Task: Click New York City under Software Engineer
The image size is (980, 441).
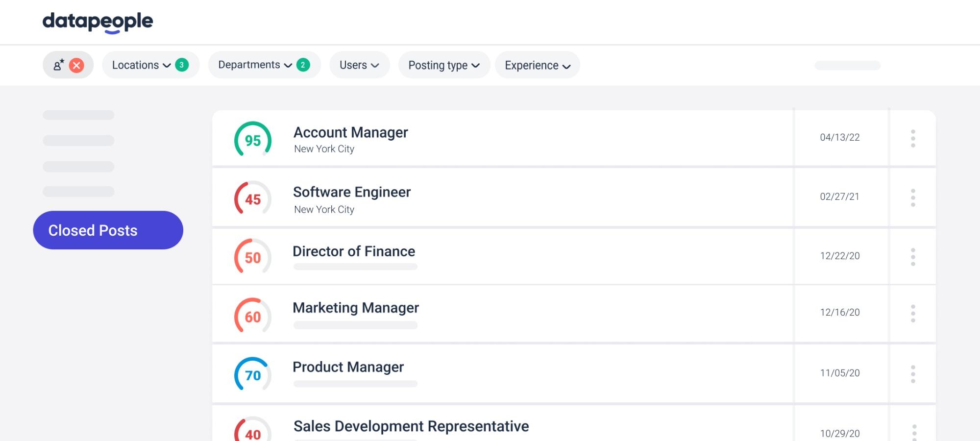Action: (324, 210)
